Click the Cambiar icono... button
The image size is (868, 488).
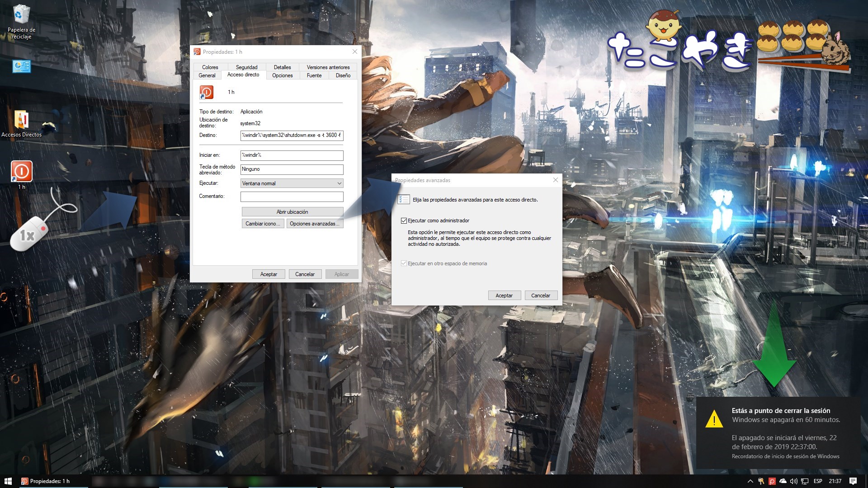[x=263, y=224]
